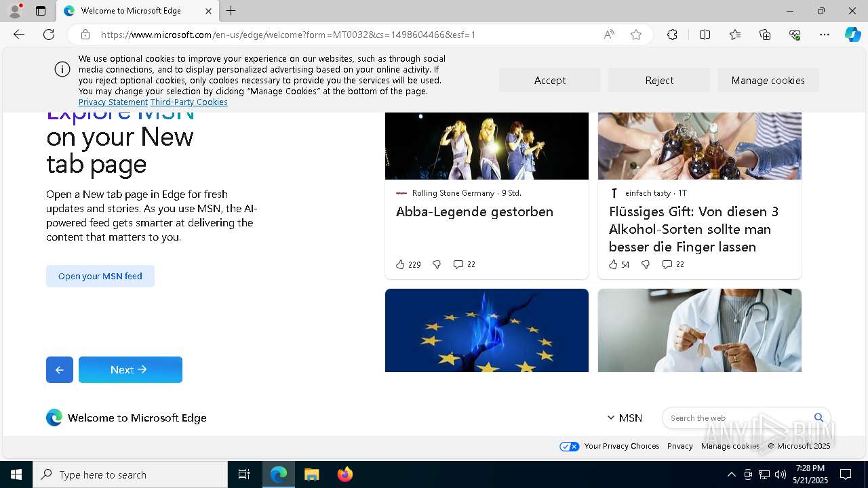Refresh the page
Viewport: 868px width, 488px height.
tap(49, 35)
